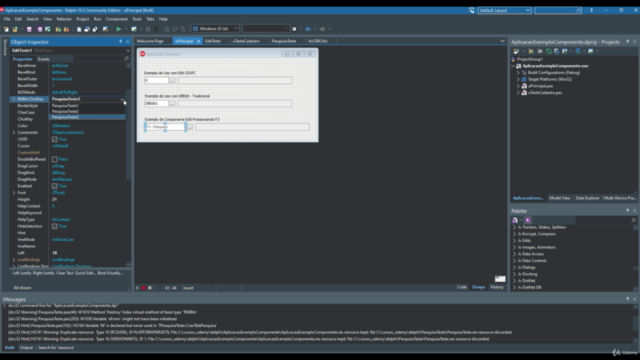This screenshot has width=640, height=360.
Task: Open the Tools menu
Action: pos(137,19)
